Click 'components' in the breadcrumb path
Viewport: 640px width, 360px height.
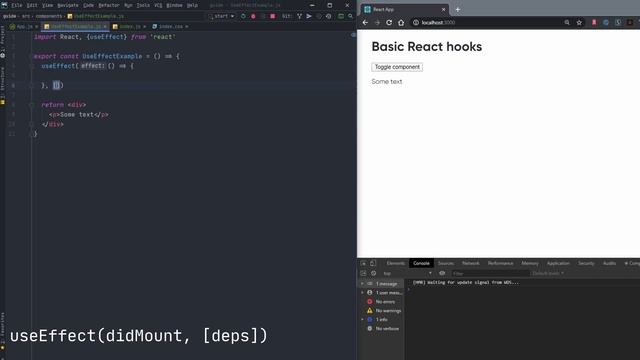49,16
